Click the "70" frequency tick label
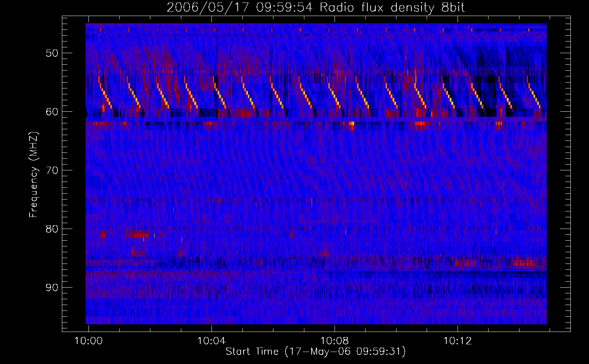This screenshot has width=589, height=364. [x=52, y=170]
